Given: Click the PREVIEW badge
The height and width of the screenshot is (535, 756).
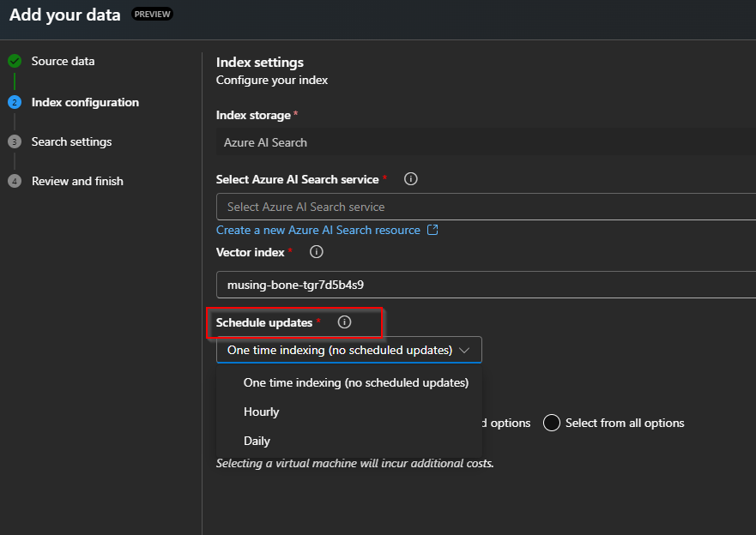Looking at the screenshot, I should (153, 15).
